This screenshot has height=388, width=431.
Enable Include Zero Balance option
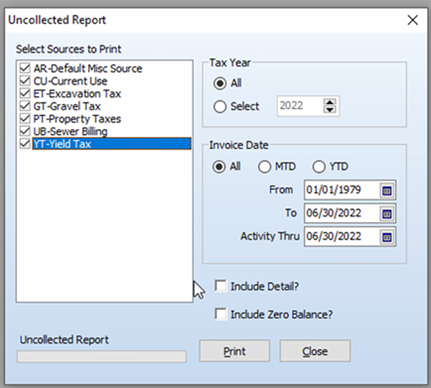(x=221, y=314)
